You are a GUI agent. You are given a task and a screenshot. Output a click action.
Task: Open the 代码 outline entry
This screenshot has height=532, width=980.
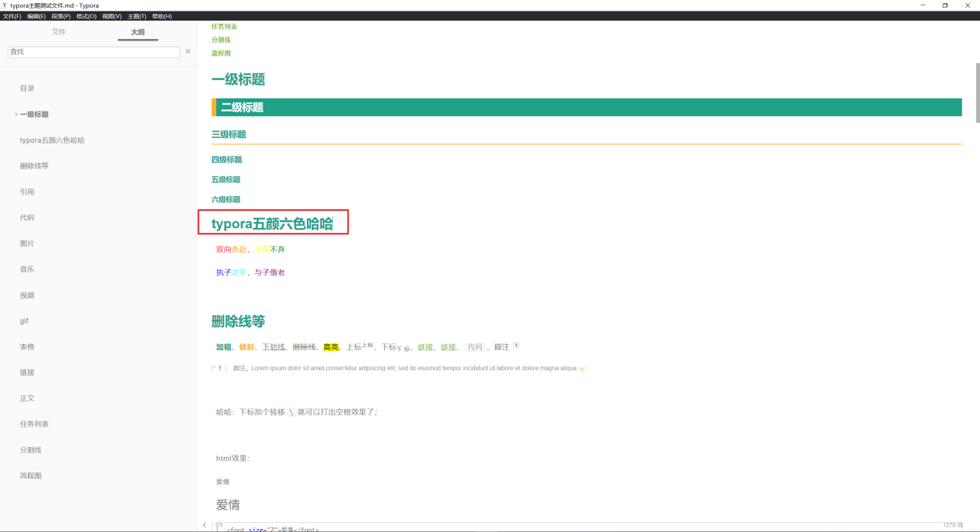pyautogui.click(x=27, y=218)
